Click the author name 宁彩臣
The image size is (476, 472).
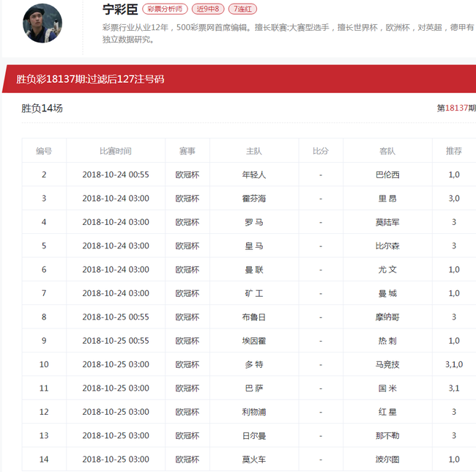pos(120,10)
